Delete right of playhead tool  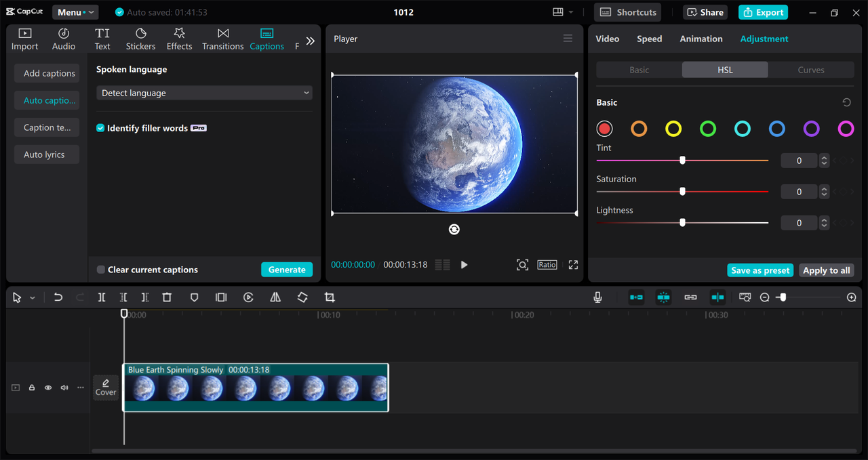145,297
